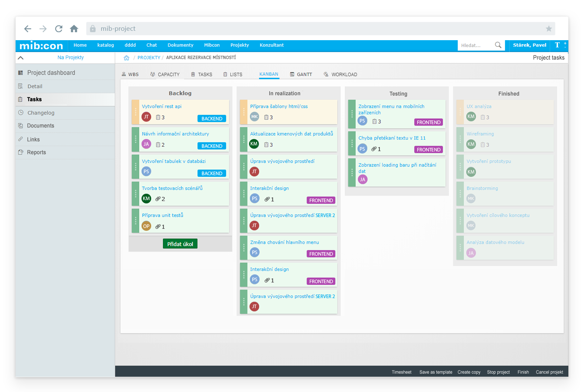Click the browser home icon
This screenshot has height=392, width=585.
pyautogui.click(x=74, y=29)
